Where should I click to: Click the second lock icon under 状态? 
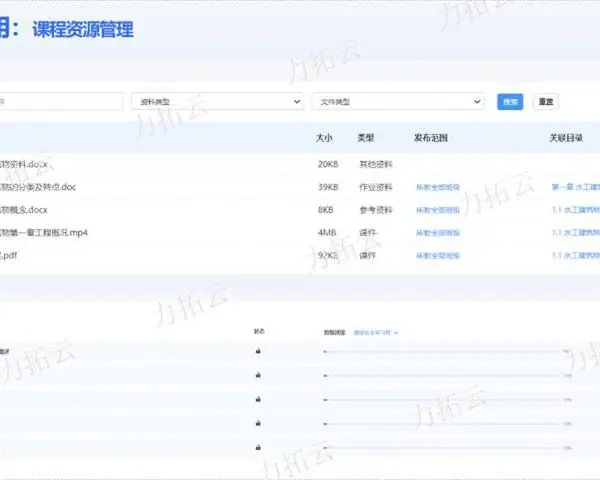point(258,375)
